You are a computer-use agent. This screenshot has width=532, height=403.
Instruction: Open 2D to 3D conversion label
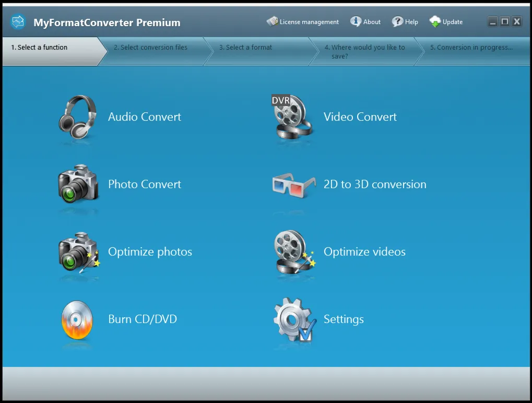[375, 184]
